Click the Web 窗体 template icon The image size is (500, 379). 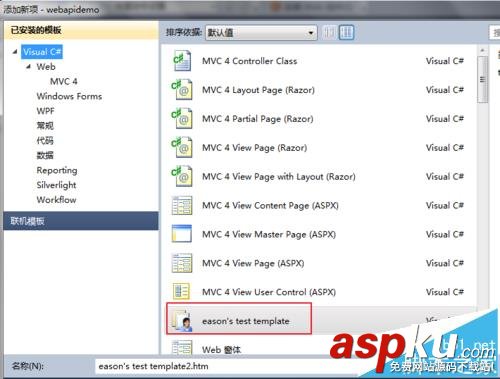pyautogui.click(x=182, y=348)
